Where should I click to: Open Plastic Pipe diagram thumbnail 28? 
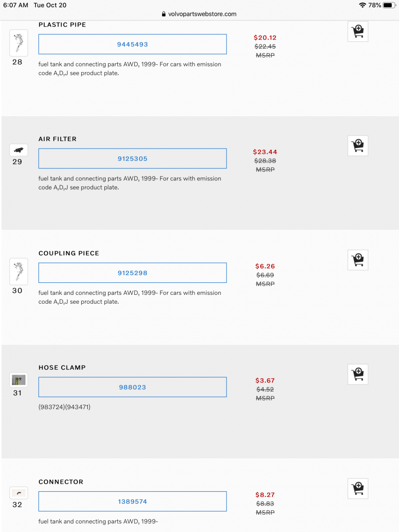(x=19, y=43)
